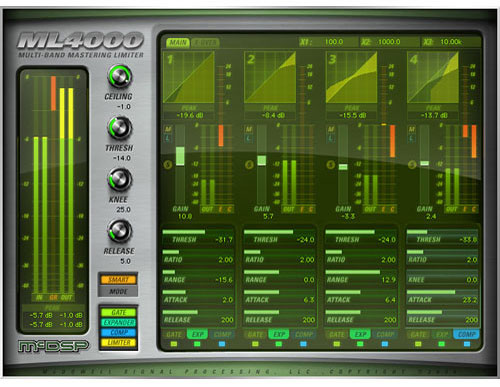Click band 1 THRESH slider showing -31.7
The height and width of the screenshot is (387, 500).
click(198, 237)
